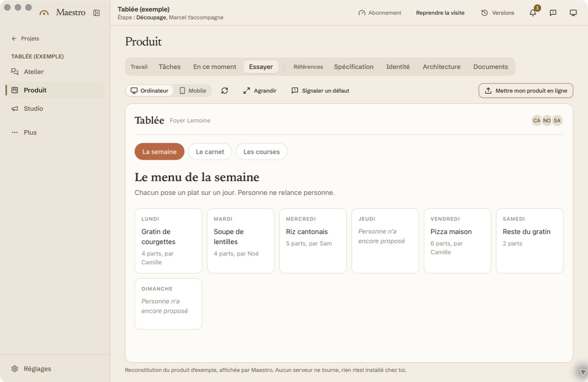The image size is (588, 382).
Task: Collapse the sidebar panel icon
Action: pyautogui.click(x=97, y=13)
